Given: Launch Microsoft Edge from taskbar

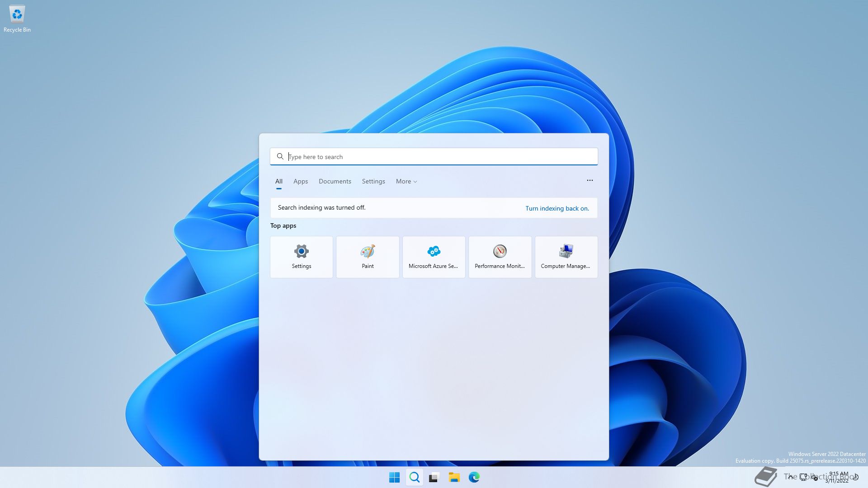Looking at the screenshot, I should [474, 477].
